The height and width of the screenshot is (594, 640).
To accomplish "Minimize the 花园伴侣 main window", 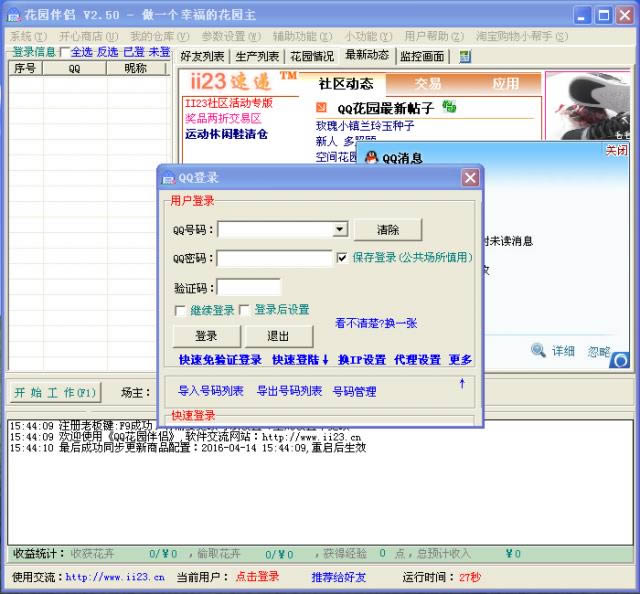I will [582, 16].
